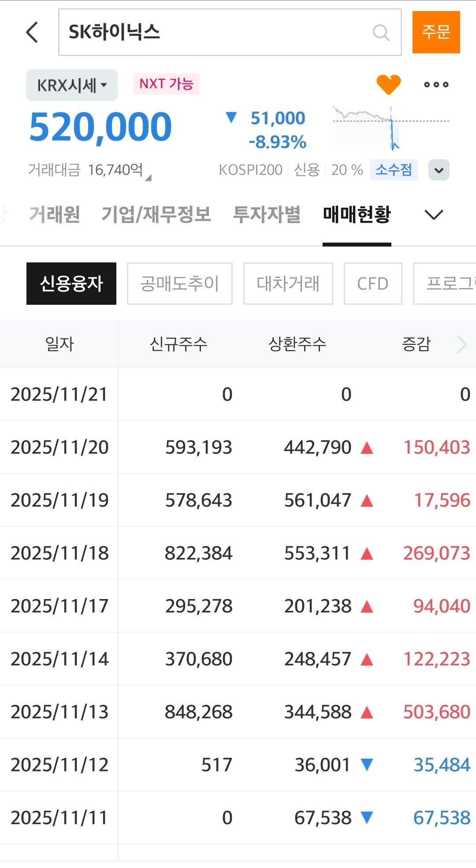Tap the back arrow icon
The height and width of the screenshot is (868, 476).
coord(32,32)
